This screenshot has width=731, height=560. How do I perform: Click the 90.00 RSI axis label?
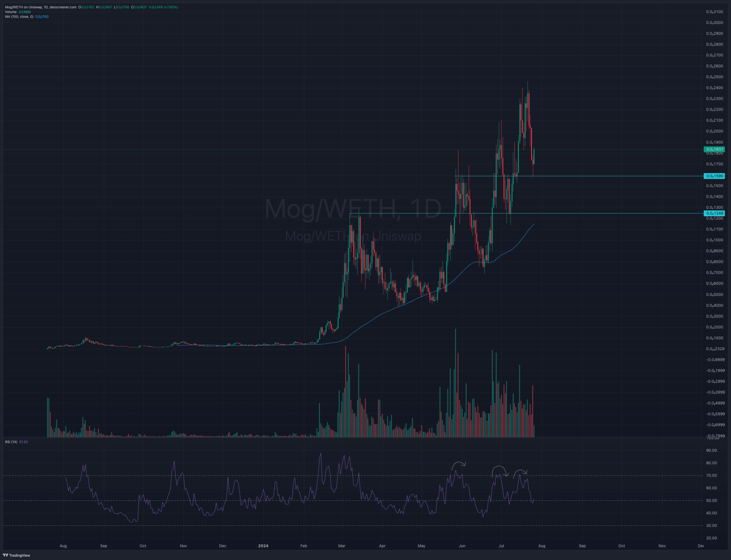coord(711,450)
